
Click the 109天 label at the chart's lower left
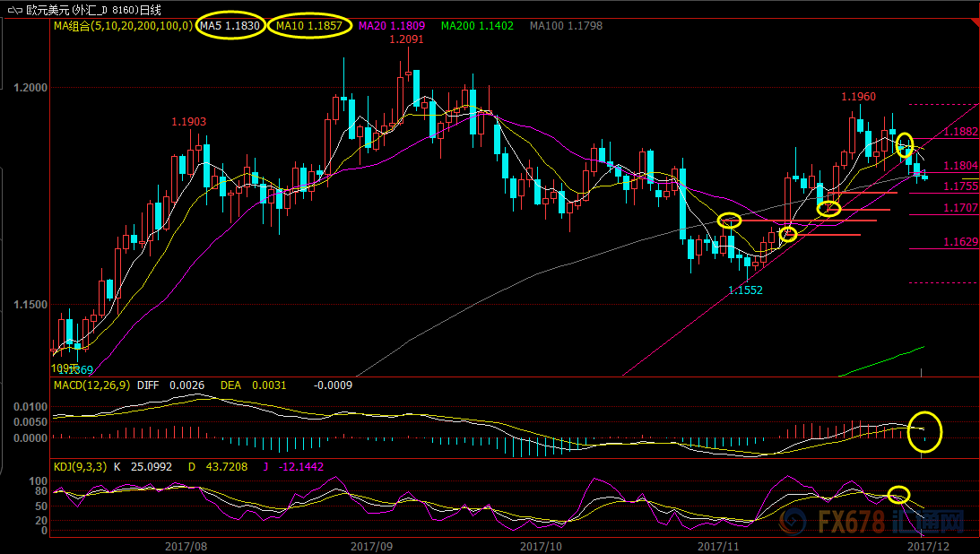(65, 368)
